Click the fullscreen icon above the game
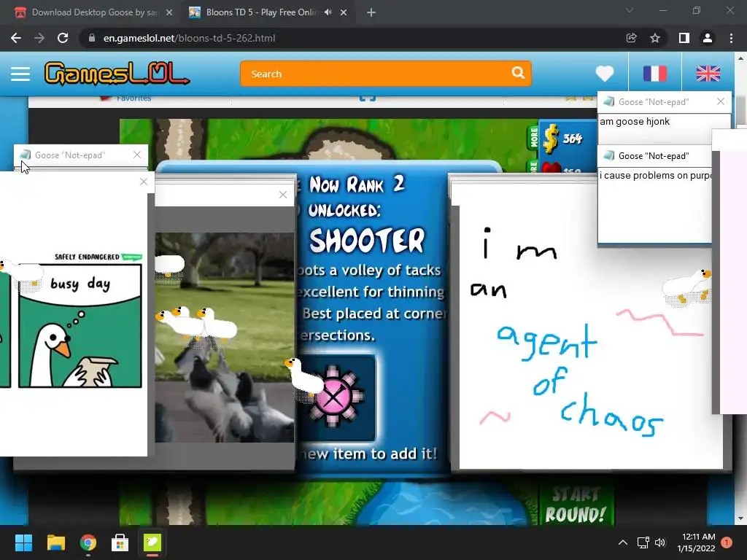747x560 pixels. [x=368, y=98]
